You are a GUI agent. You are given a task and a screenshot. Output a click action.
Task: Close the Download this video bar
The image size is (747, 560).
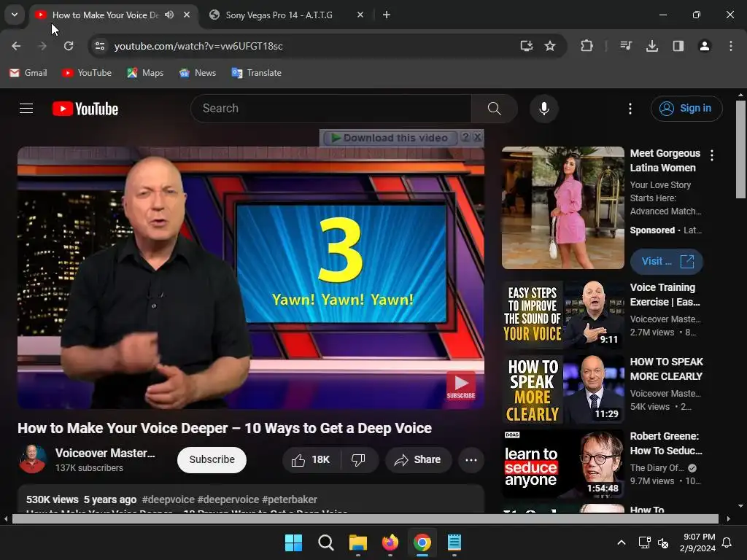[x=477, y=137]
